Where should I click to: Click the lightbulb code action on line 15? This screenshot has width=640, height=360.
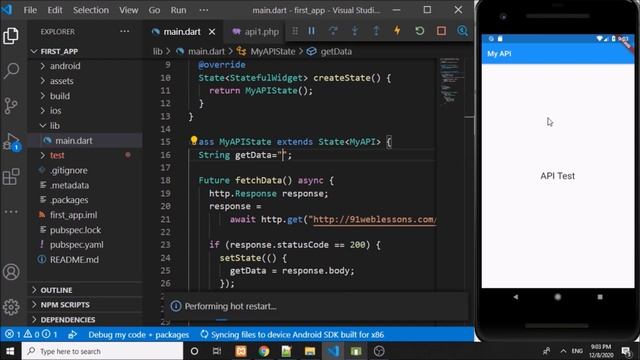pos(194,141)
